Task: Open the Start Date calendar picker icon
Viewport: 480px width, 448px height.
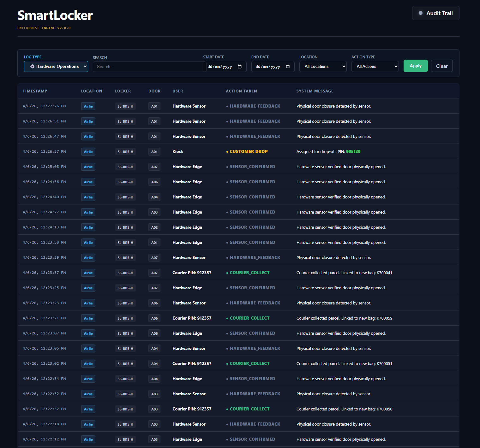Action: tap(240, 67)
